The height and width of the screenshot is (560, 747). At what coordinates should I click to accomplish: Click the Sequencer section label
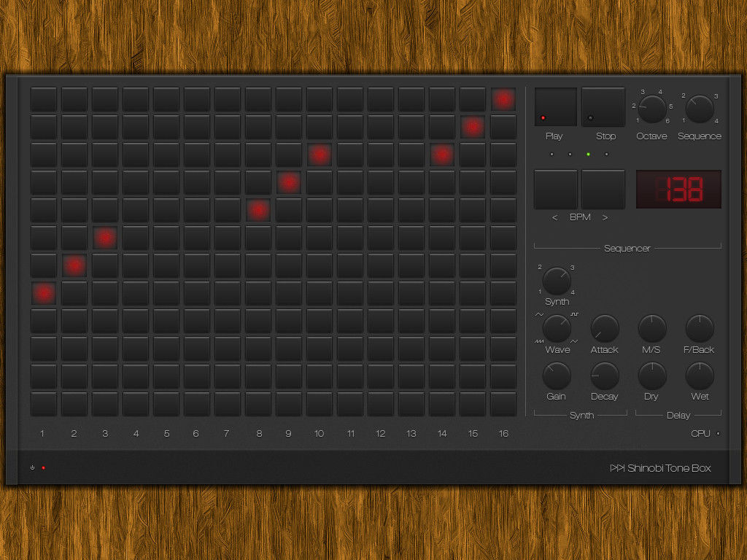(627, 248)
